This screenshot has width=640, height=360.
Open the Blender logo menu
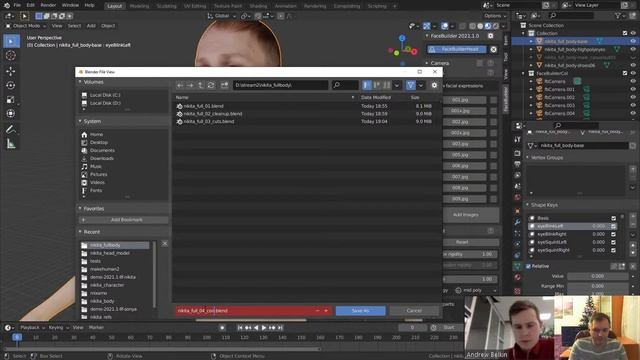6,6
